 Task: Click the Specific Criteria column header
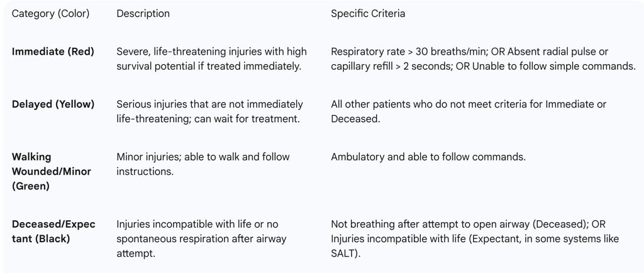(368, 14)
